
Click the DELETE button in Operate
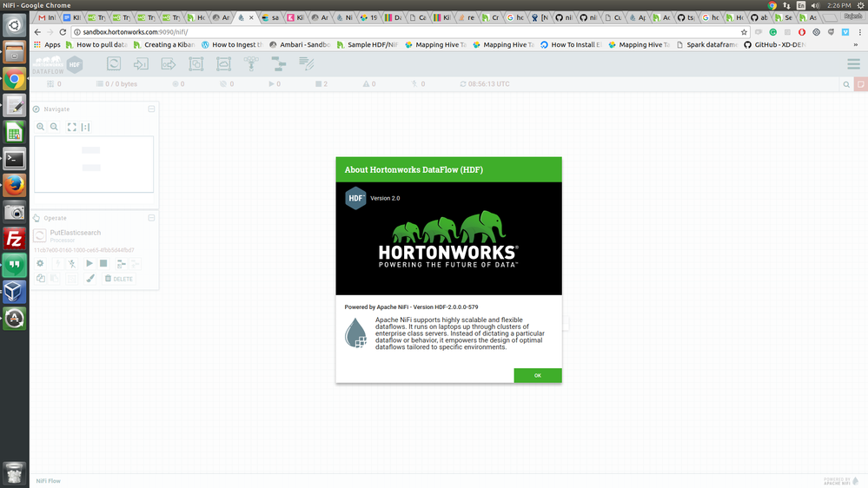click(119, 279)
